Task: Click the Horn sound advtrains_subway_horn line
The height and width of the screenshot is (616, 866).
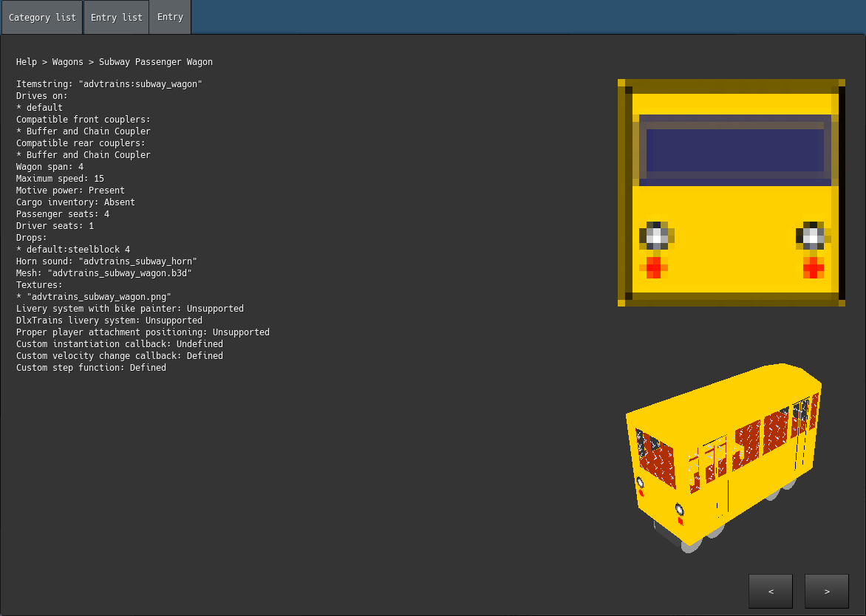Action: (x=106, y=261)
